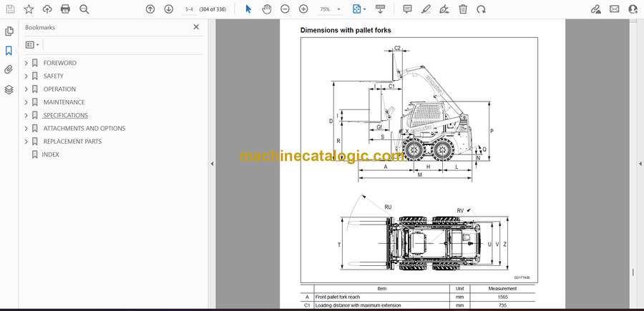644x311 pixels.
Task: Delete using the trash can icon
Action: pyautogui.click(x=463, y=9)
